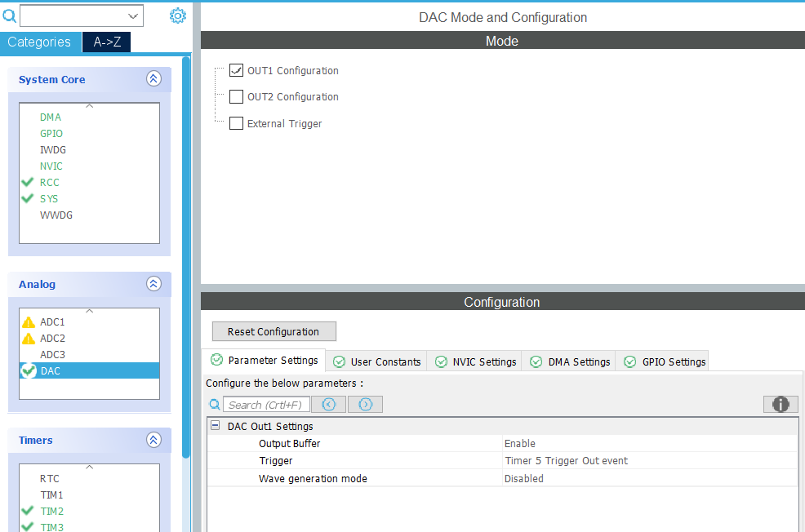Screen dimensions: 805x532
Task: Select TIM3 in Timers list
Action: (52, 527)
